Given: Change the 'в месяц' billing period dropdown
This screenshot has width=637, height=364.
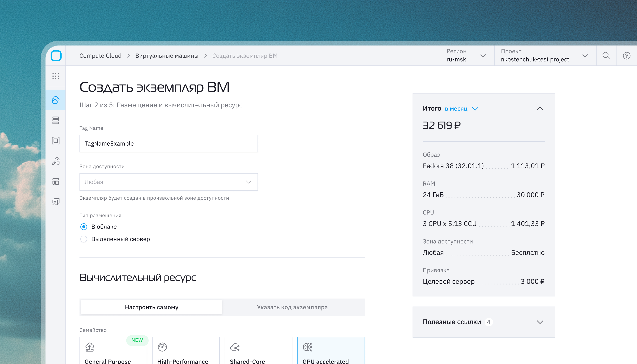Looking at the screenshot, I should click(461, 108).
